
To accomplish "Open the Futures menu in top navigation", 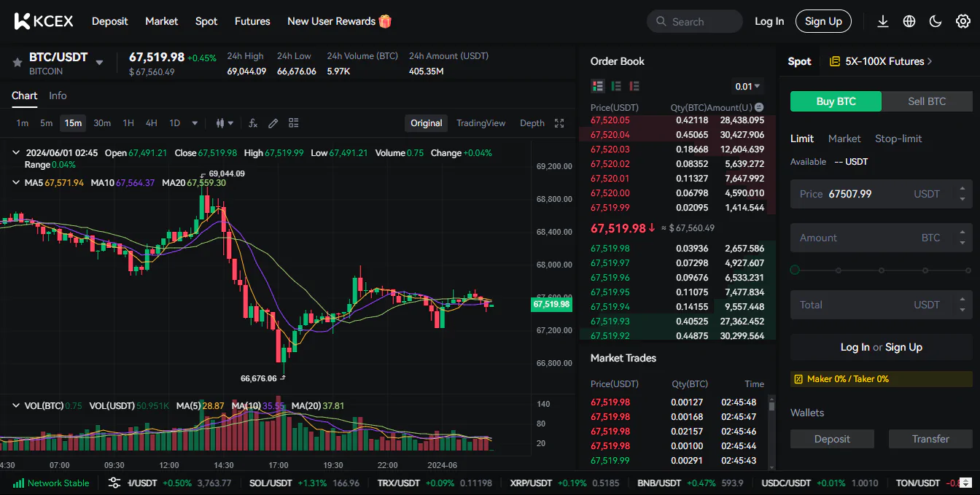I will [252, 21].
